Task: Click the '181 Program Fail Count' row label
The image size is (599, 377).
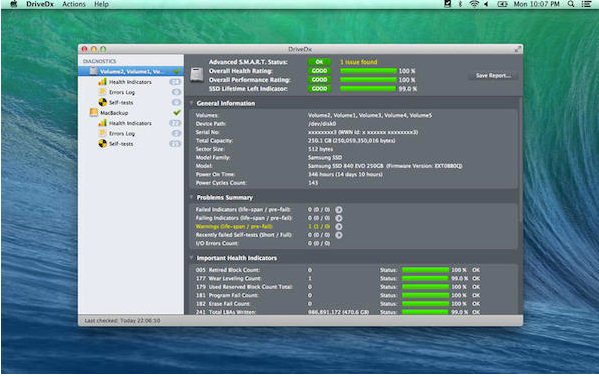Action: (227, 295)
